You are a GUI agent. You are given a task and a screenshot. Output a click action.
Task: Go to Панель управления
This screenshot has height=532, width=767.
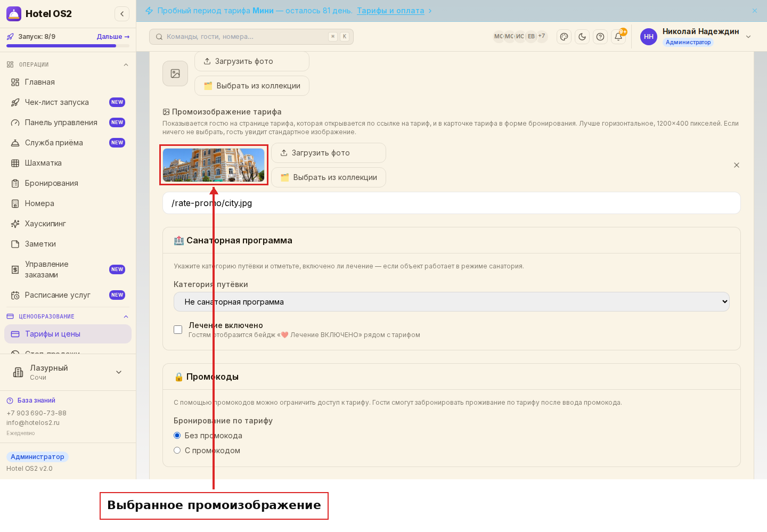(68, 122)
